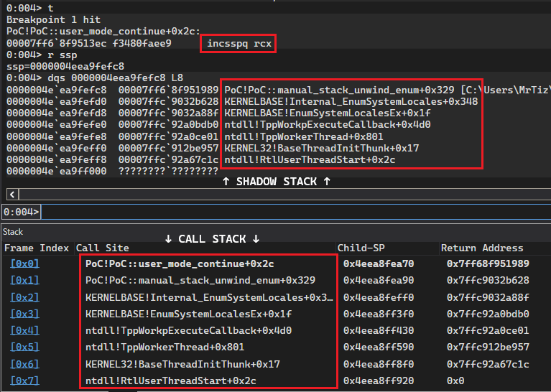Click the Return Address column header
551x392 pixels.
pyautogui.click(x=482, y=248)
